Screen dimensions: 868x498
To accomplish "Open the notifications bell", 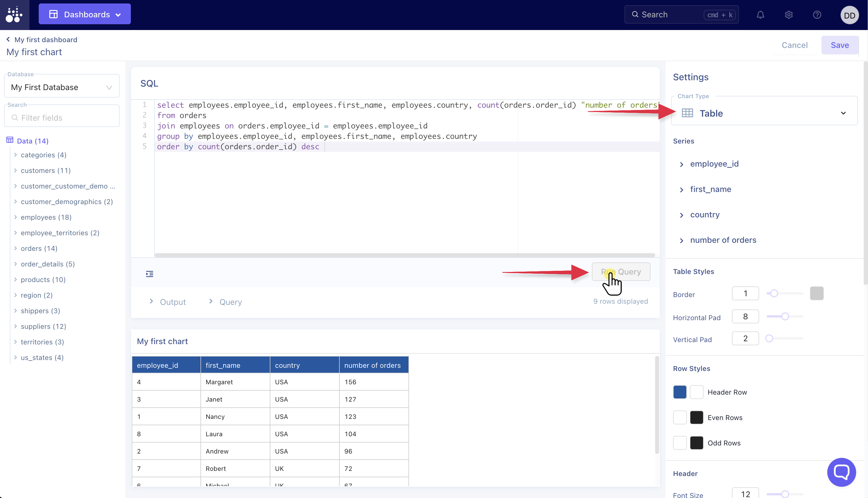I will [760, 15].
